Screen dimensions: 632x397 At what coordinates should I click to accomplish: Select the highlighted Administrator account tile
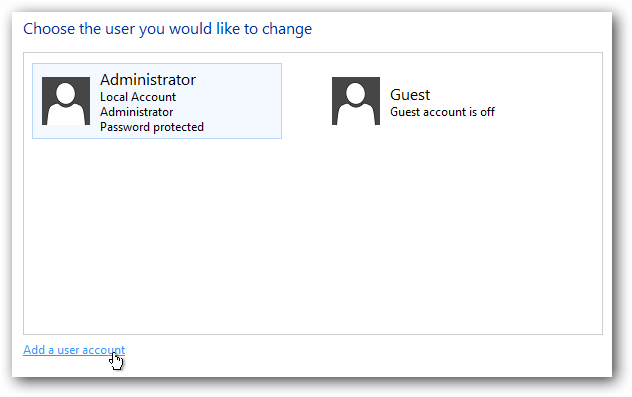point(157,101)
